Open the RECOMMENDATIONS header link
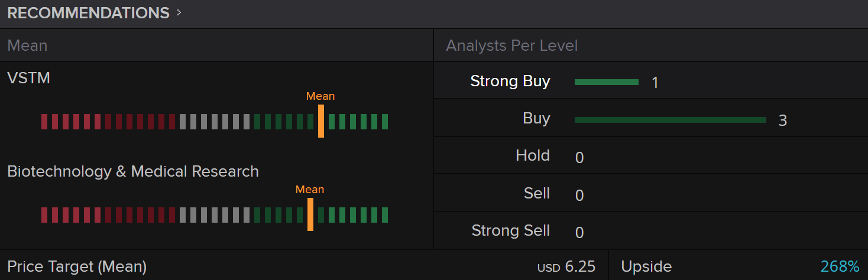 click(88, 13)
